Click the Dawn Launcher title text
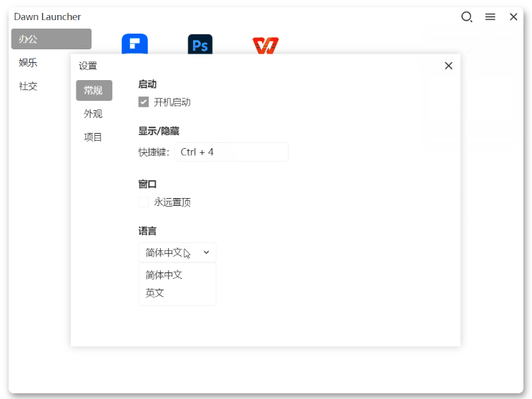The width and height of the screenshot is (532, 399). click(x=48, y=17)
